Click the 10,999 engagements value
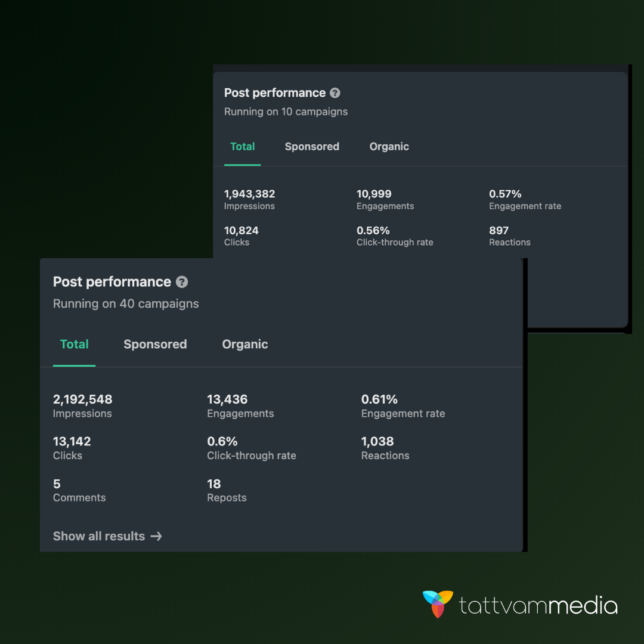 (x=374, y=194)
